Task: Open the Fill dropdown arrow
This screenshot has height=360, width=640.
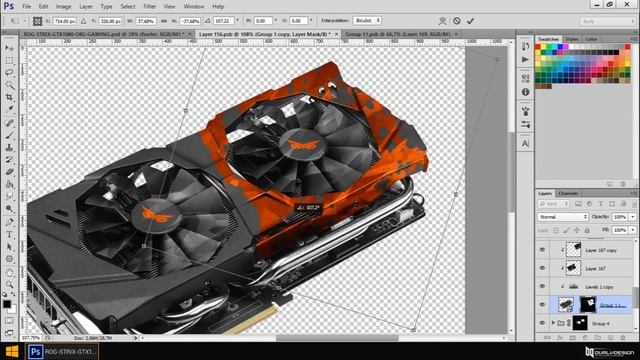Action: pos(633,230)
